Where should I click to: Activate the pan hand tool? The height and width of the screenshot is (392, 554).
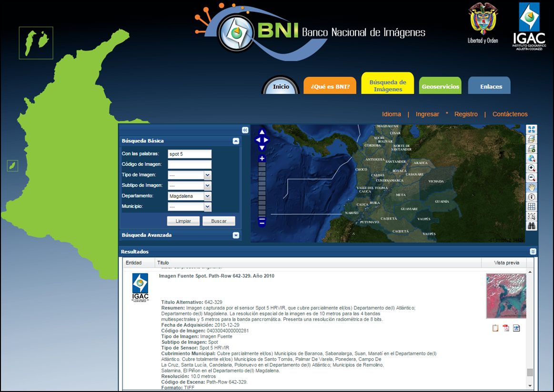(x=532, y=187)
